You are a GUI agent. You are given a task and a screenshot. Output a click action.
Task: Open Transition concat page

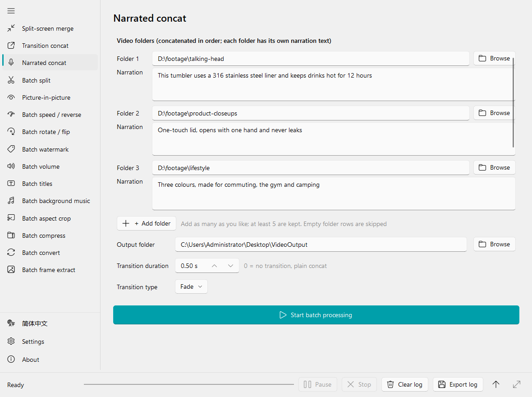click(50, 46)
